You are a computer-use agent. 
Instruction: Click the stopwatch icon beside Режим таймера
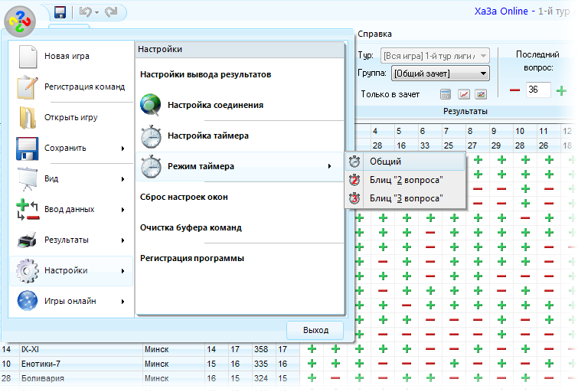[x=151, y=167]
